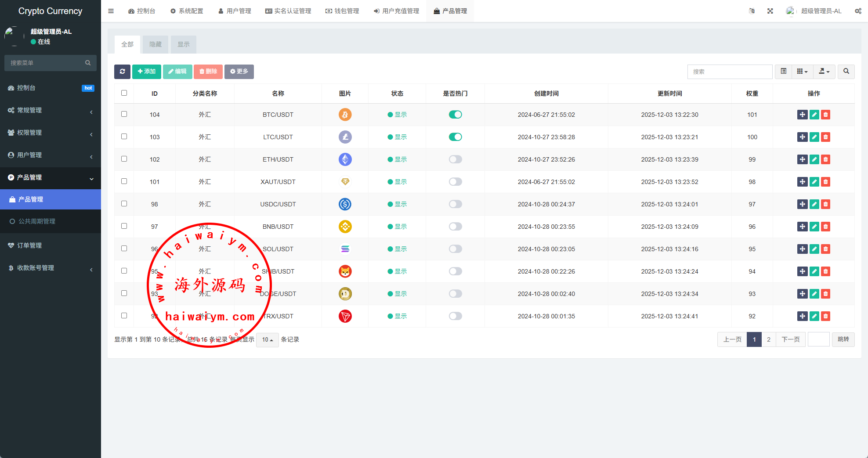This screenshot has height=458, width=868.
Task: Click the refresh table icon button
Action: point(122,72)
